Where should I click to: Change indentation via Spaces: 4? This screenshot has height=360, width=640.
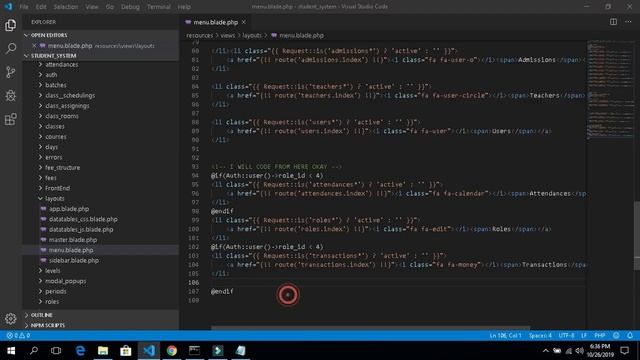(540, 336)
